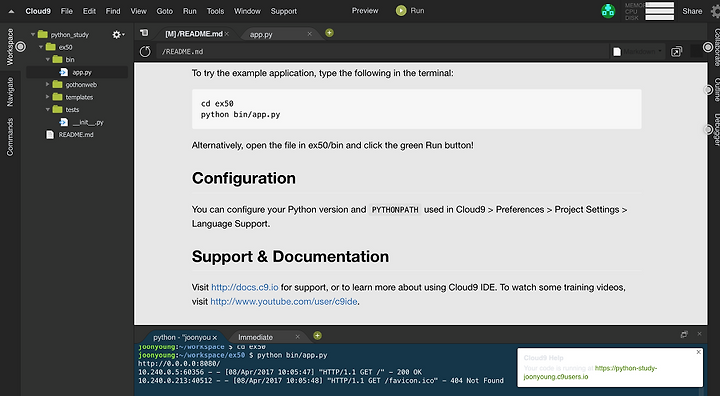
Task: Click the green collaborator avatar icon
Action: 608,11
